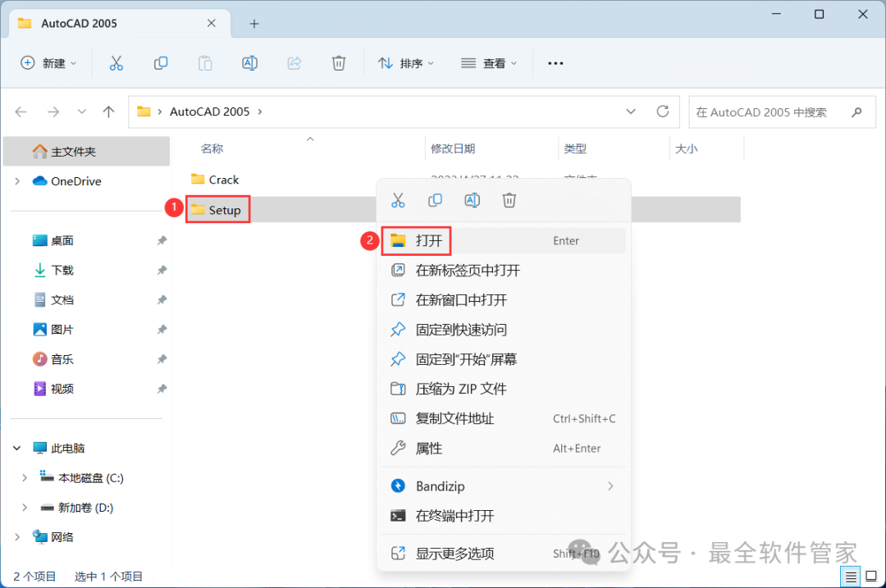Expand the recent locations dropdown
The height and width of the screenshot is (588, 886).
82,112
